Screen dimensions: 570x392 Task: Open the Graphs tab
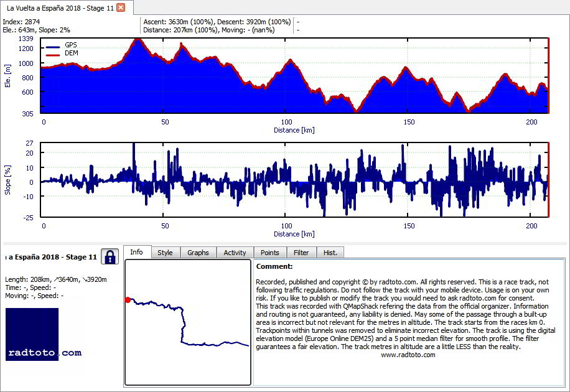[198, 253]
